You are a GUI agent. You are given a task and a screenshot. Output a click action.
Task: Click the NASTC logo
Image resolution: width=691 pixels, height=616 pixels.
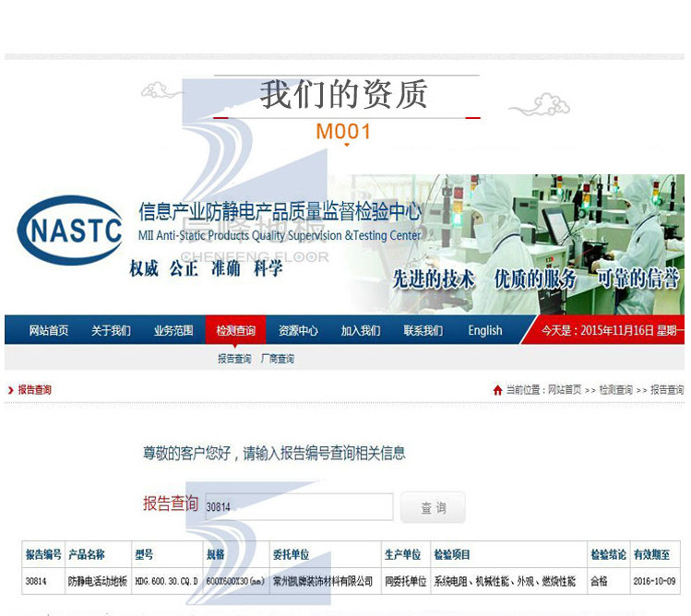70,230
